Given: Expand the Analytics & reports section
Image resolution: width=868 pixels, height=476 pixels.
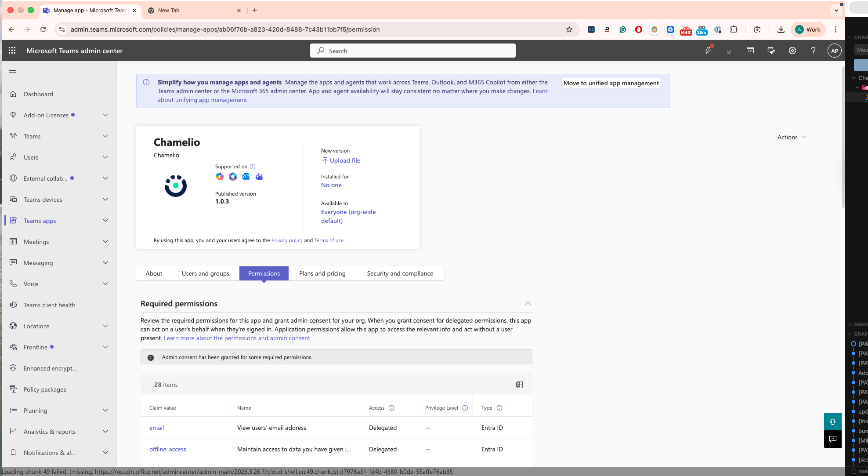Looking at the screenshot, I should [105, 432].
